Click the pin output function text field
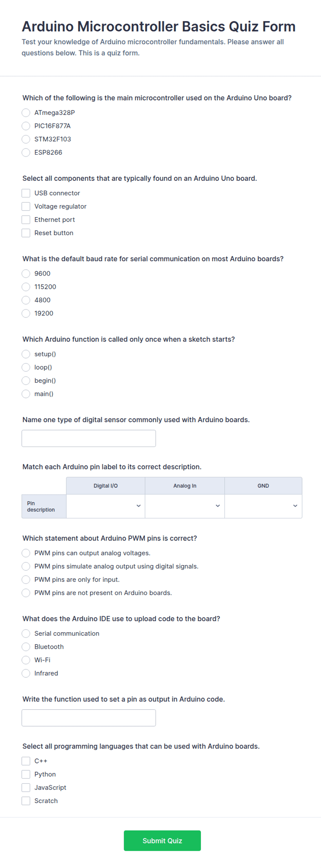 coord(89,718)
